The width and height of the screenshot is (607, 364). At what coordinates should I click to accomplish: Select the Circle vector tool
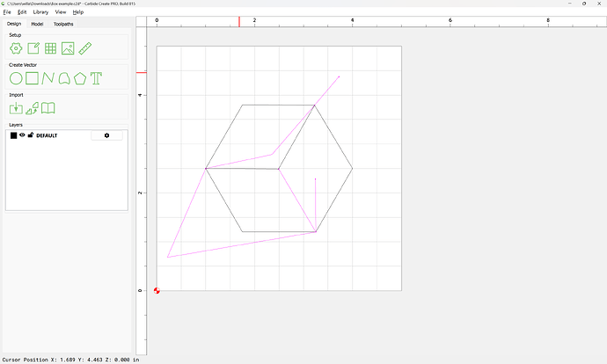[x=16, y=78]
